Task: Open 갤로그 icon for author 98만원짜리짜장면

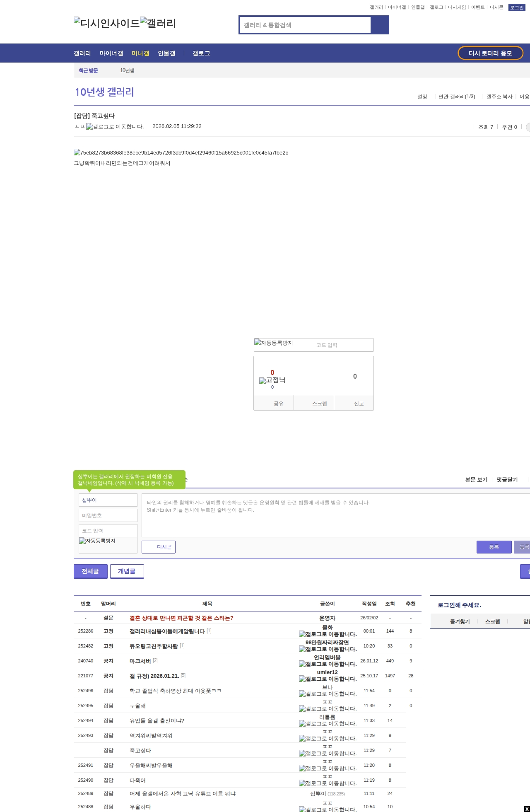Action: click(328, 649)
